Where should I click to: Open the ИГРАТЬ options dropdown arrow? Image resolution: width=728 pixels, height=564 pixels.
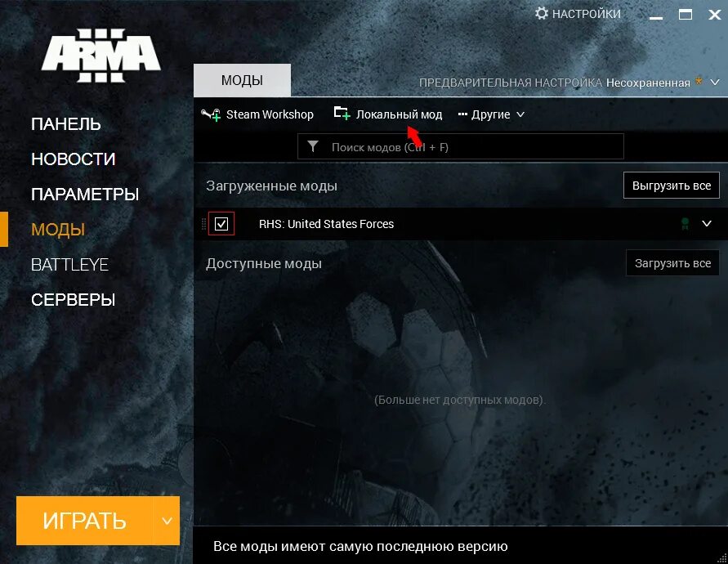point(167,521)
